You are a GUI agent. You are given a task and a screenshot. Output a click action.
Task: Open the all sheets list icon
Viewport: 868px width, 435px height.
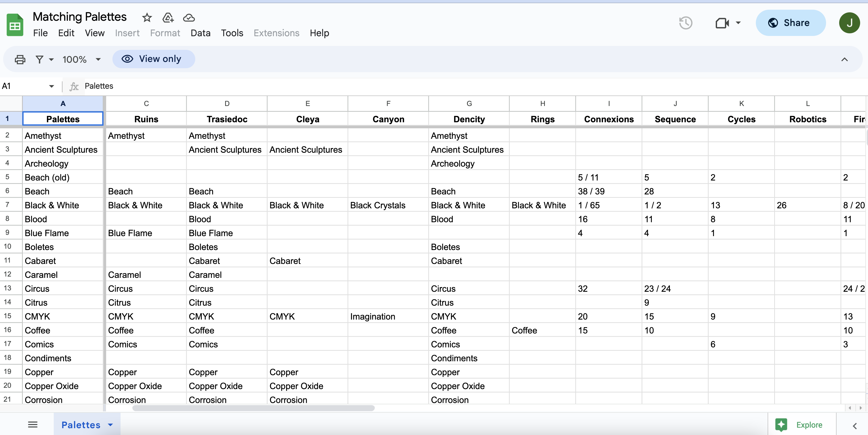pos(33,425)
